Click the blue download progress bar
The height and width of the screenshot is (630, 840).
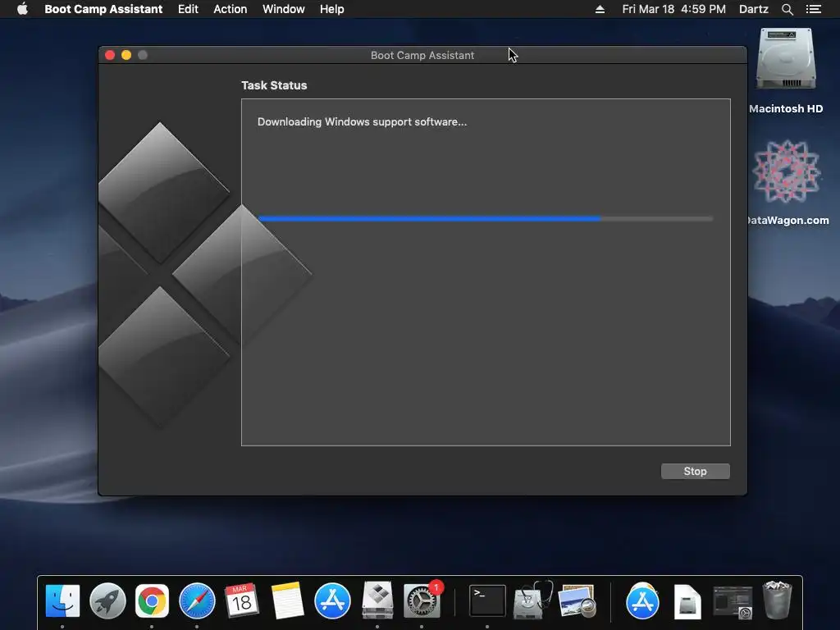[486, 218]
